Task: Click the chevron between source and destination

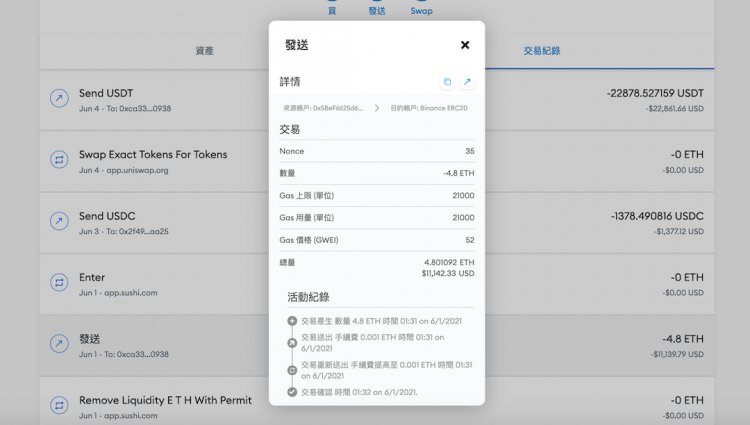Action: (377, 108)
